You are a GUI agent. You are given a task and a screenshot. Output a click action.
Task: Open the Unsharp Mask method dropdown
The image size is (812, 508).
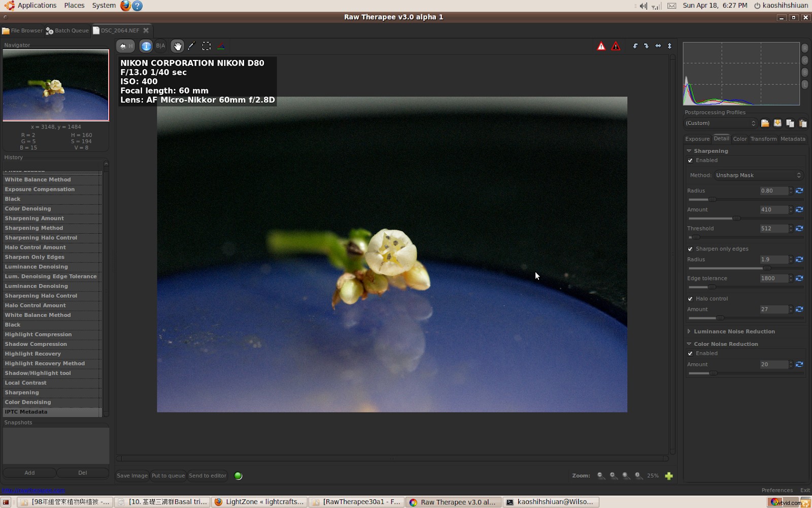point(758,175)
